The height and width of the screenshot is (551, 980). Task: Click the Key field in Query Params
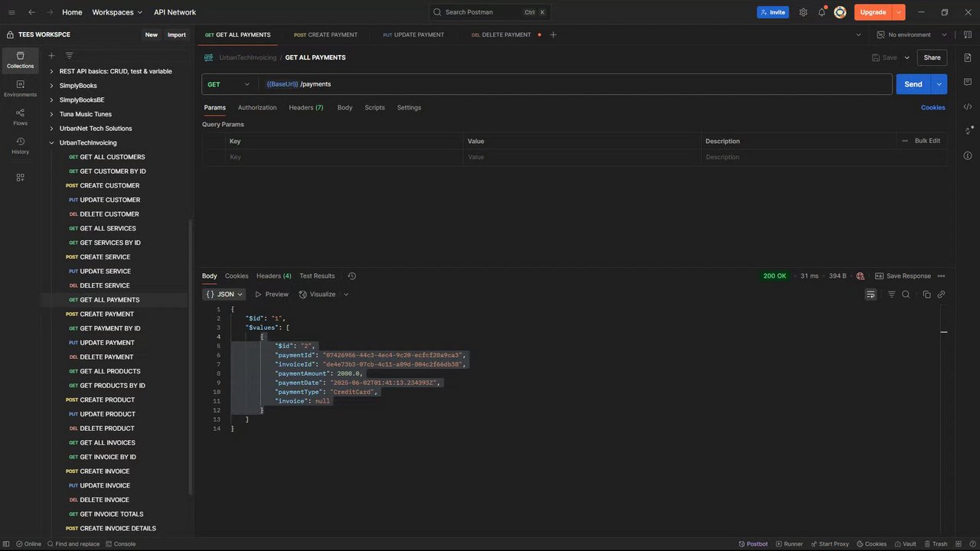tap(345, 157)
